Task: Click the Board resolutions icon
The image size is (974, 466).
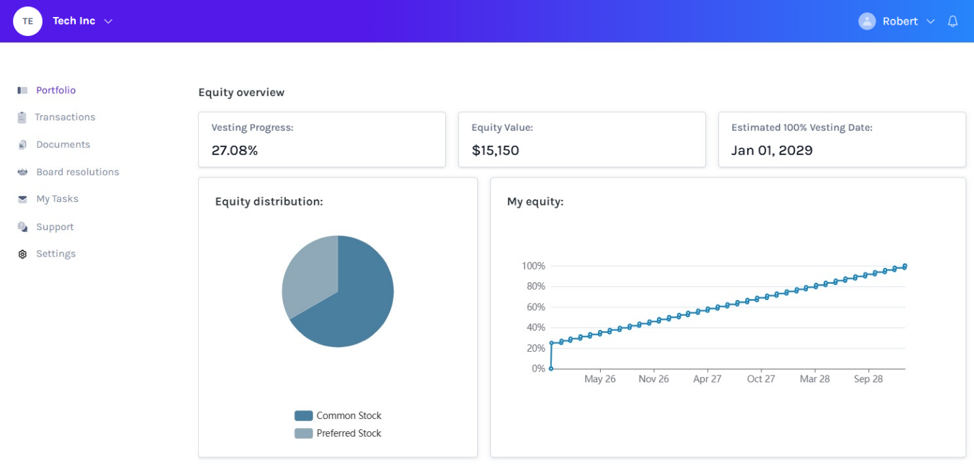Action: 22,172
